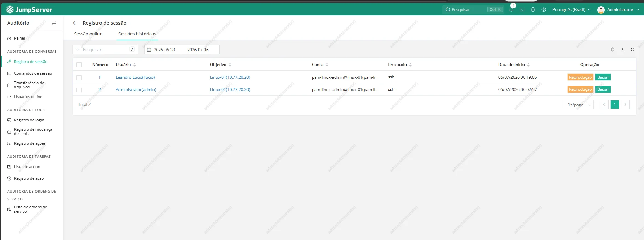
Task: Sort by Usuário column arrows
Action: point(135,65)
